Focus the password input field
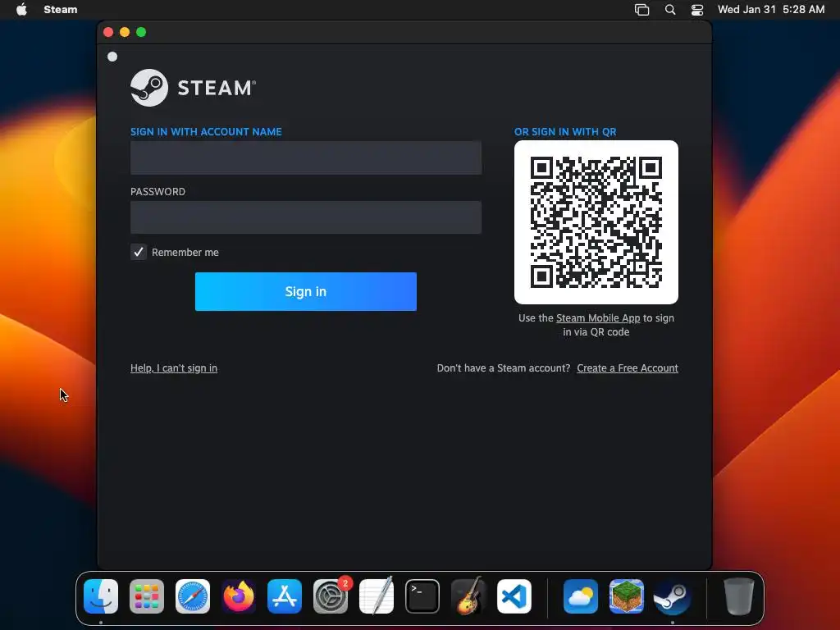840x630 pixels. (x=306, y=217)
